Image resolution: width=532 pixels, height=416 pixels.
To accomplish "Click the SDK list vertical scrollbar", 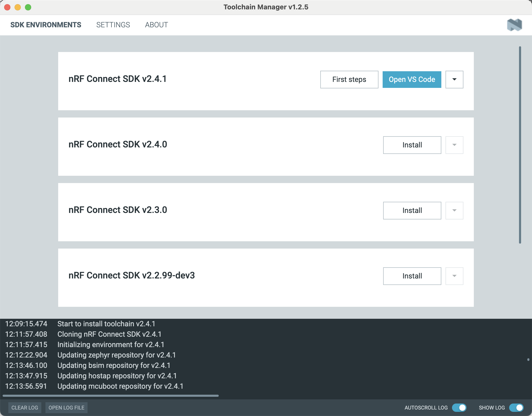I will [x=520, y=145].
